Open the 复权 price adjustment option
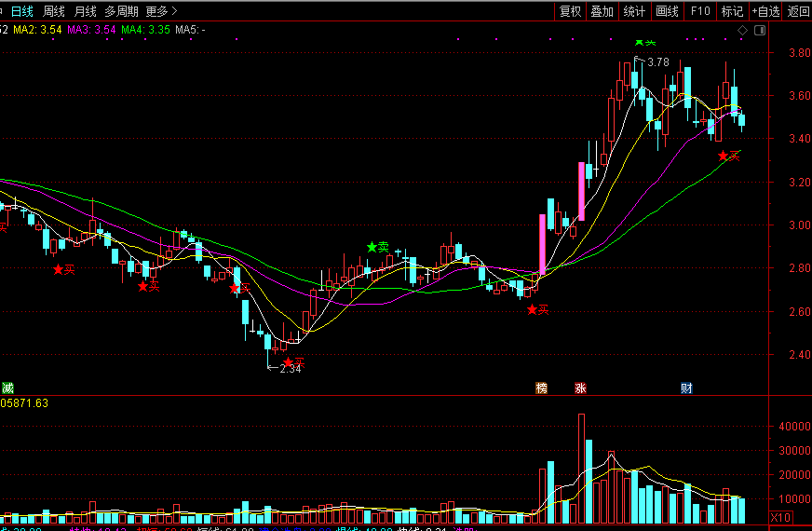 click(570, 11)
